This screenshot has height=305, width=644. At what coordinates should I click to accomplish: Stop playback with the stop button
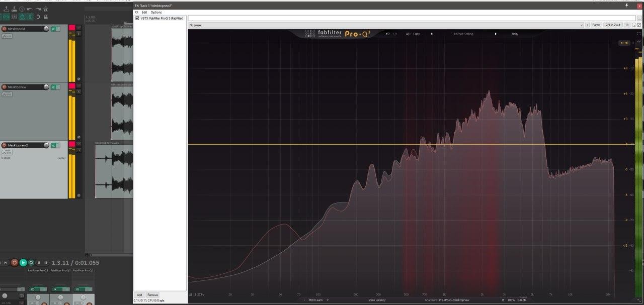39,263
